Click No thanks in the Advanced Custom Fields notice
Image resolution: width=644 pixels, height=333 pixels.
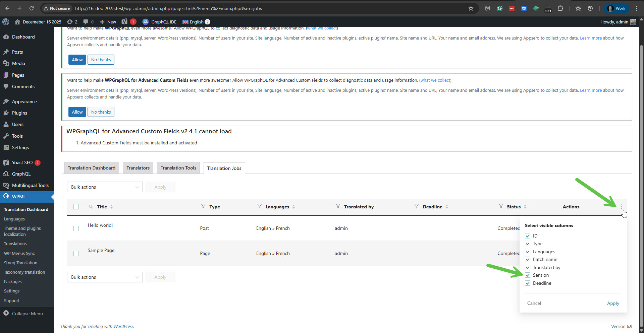pyautogui.click(x=101, y=112)
